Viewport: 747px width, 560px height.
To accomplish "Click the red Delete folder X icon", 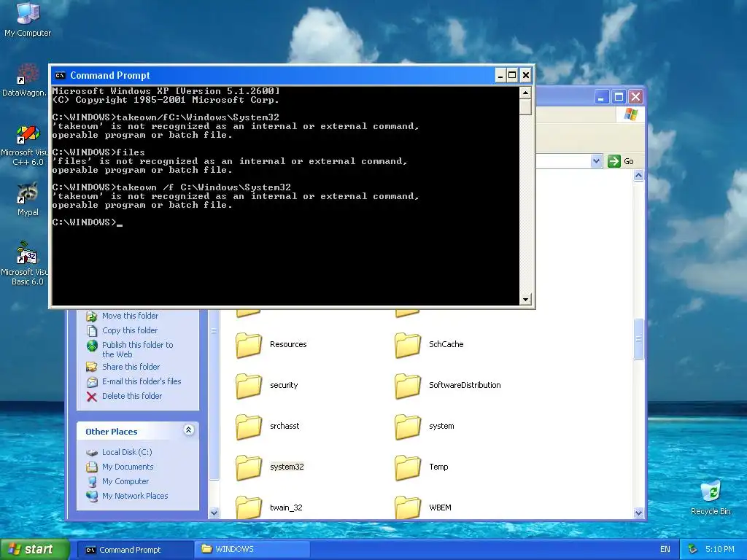I will click(92, 396).
